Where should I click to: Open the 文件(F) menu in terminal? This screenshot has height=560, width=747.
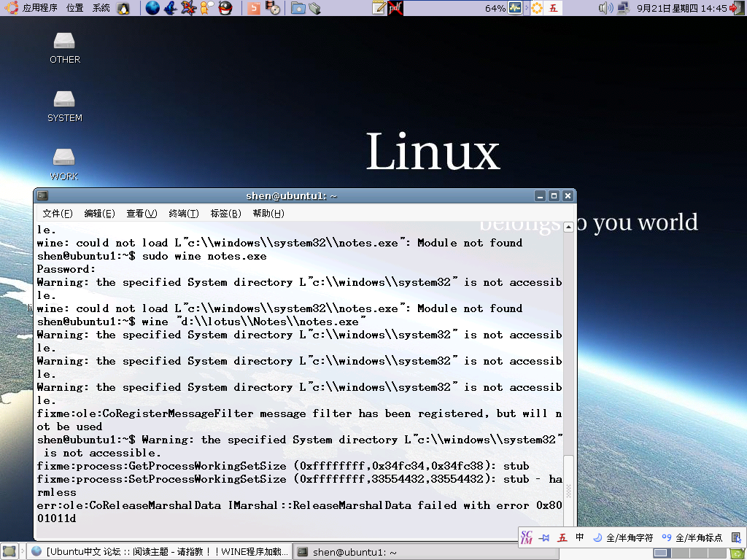pyautogui.click(x=58, y=214)
